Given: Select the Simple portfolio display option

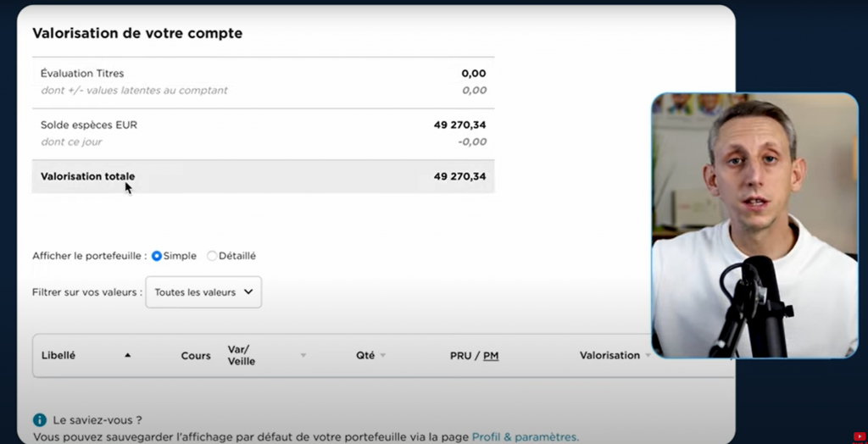Looking at the screenshot, I should [x=157, y=256].
